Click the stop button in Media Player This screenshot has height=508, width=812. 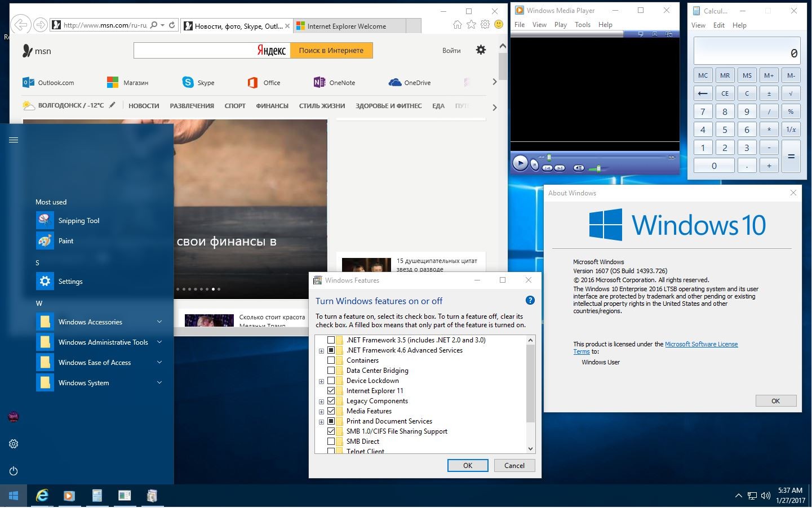(534, 165)
